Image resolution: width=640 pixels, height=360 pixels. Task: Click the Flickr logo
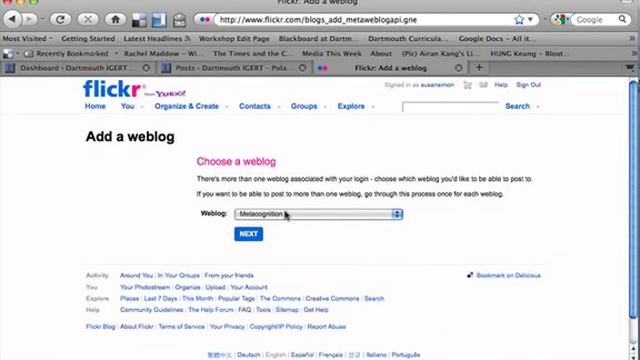[112, 89]
